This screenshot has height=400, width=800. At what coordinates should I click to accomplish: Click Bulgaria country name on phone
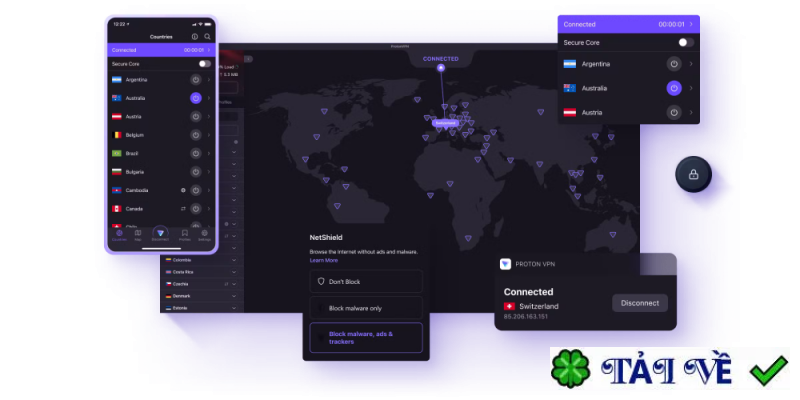135,172
